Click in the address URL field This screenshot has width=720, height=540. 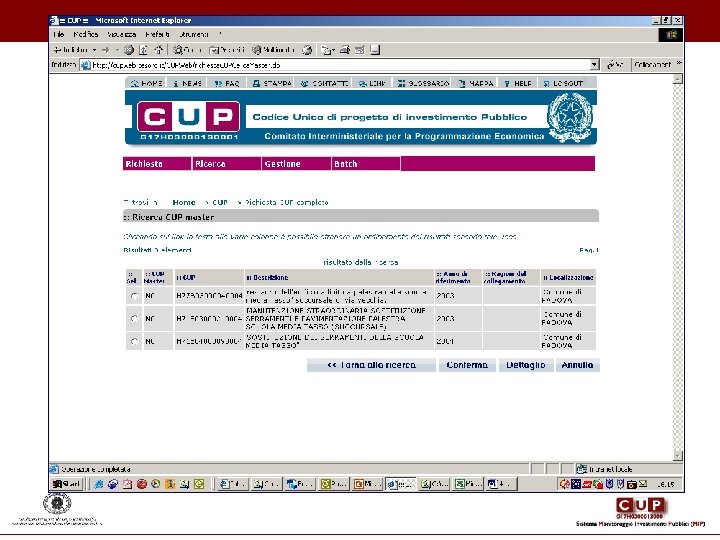339,65
